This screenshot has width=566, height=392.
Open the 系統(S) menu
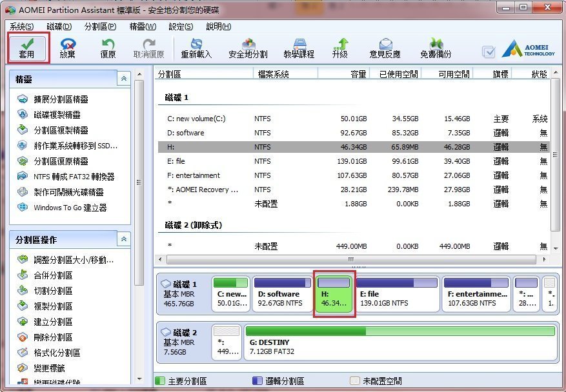click(x=22, y=26)
